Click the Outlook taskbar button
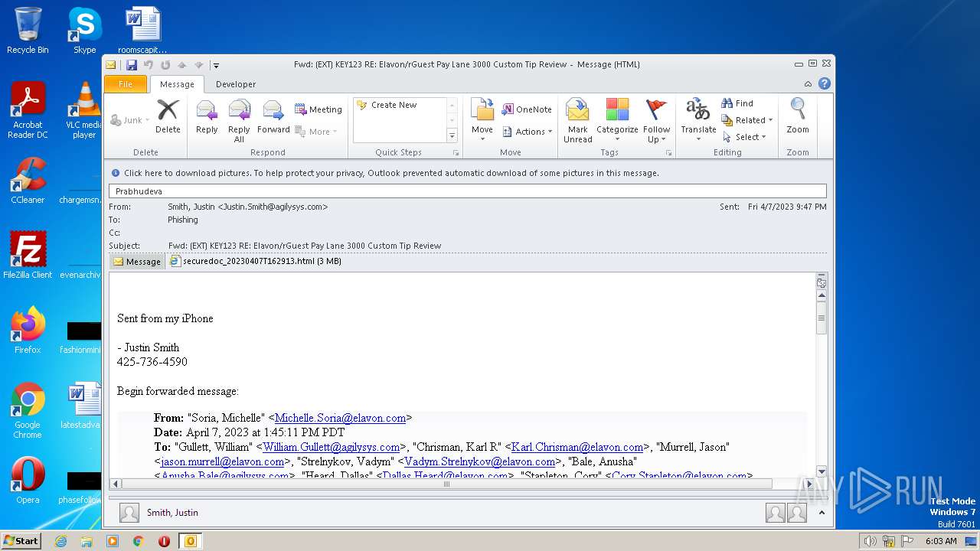The width and height of the screenshot is (980, 551). [x=190, y=541]
